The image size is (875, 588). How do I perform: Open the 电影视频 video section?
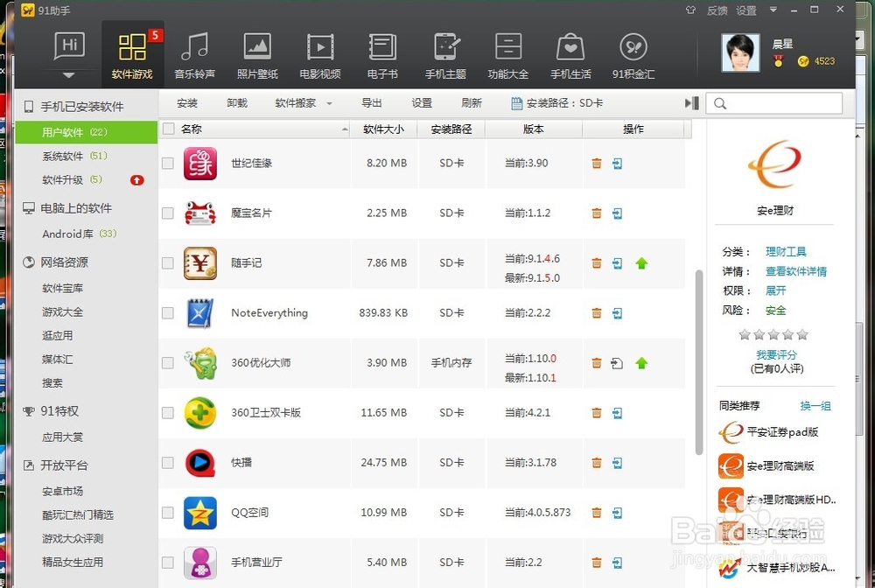[x=319, y=55]
